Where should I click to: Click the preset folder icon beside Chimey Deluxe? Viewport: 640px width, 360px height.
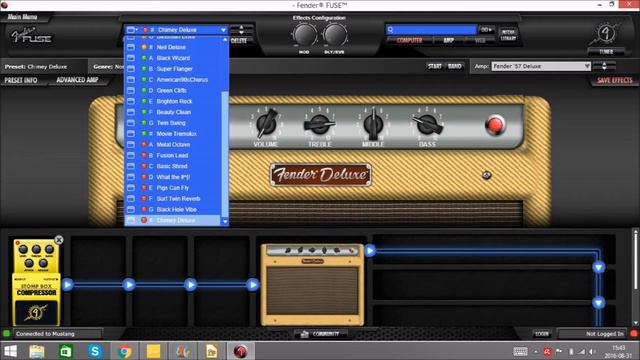pyautogui.click(x=132, y=30)
